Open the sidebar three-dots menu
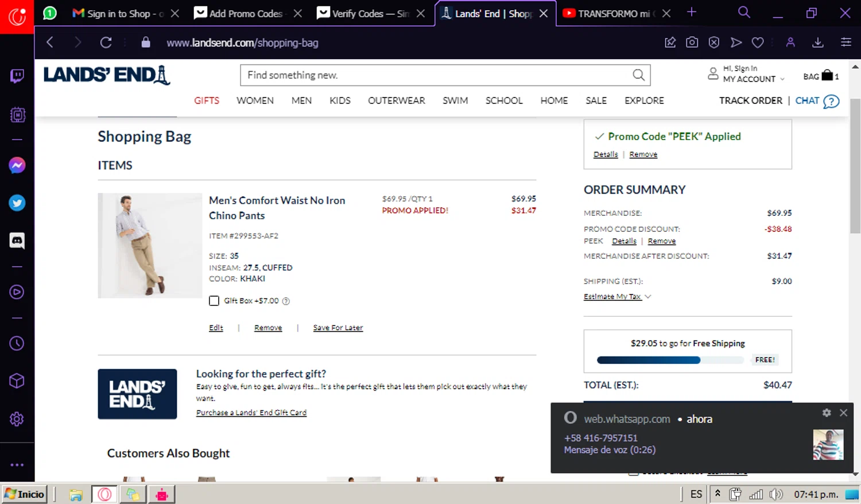This screenshot has width=861, height=504. click(17, 465)
